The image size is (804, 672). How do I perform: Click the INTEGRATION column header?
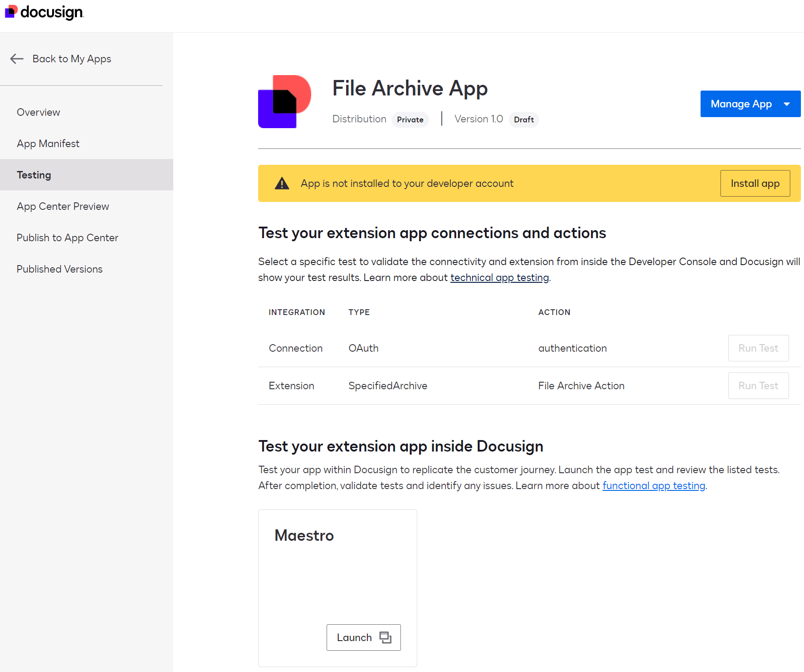coord(297,312)
